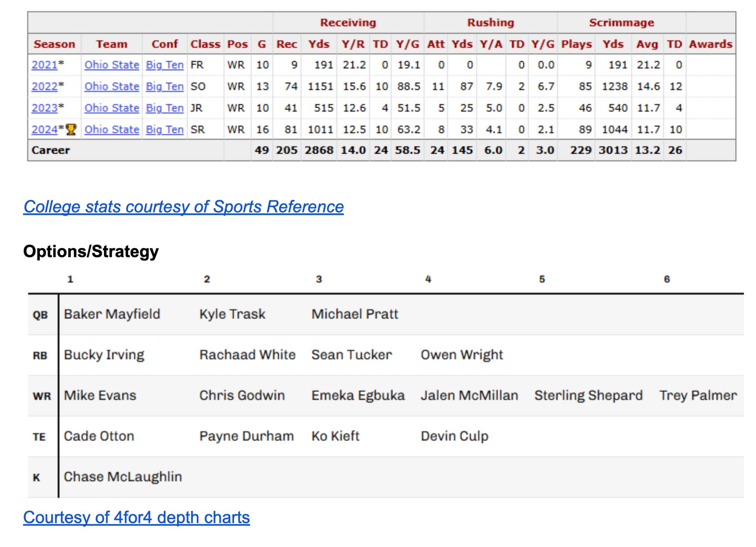Click the Receiving group header

click(x=348, y=23)
